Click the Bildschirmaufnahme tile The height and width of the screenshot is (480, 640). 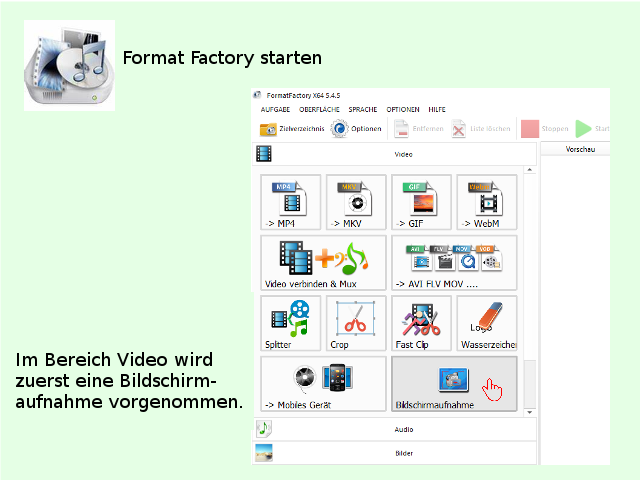point(454,384)
